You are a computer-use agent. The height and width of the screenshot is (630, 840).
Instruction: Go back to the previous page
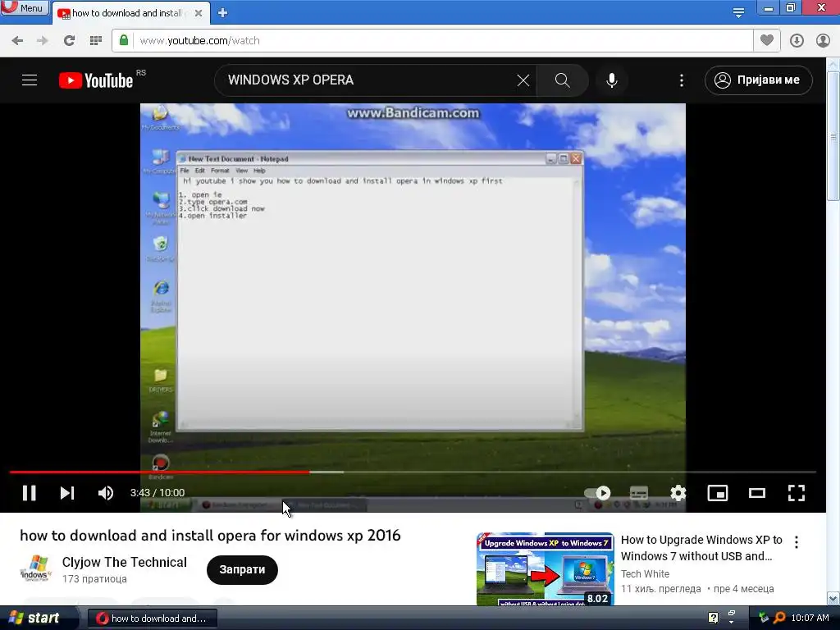17,41
